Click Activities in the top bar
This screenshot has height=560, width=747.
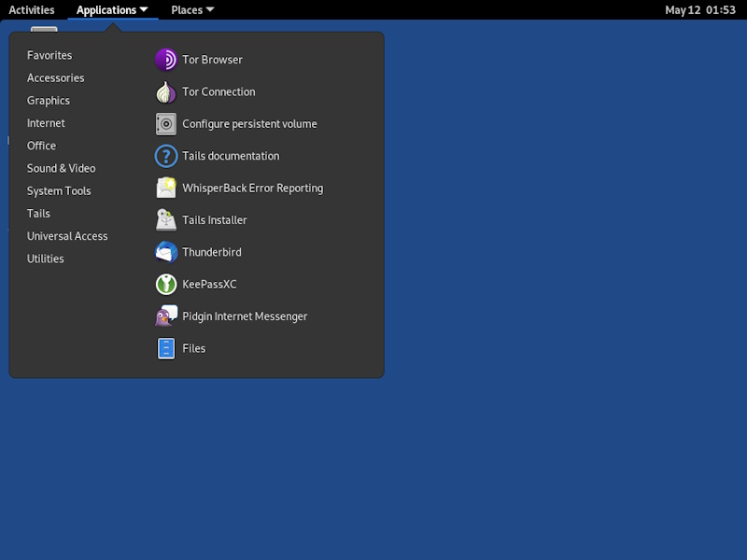pyautogui.click(x=32, y=10)
